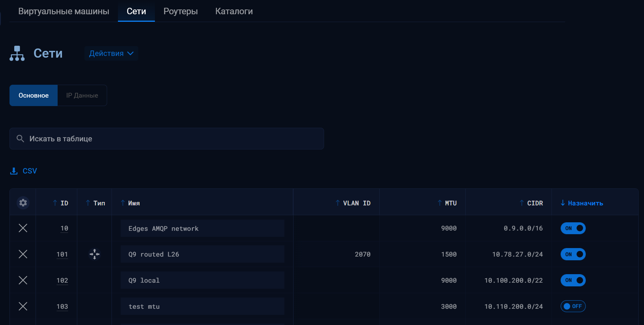Click the Сети network header icon

tap(17, 54)
